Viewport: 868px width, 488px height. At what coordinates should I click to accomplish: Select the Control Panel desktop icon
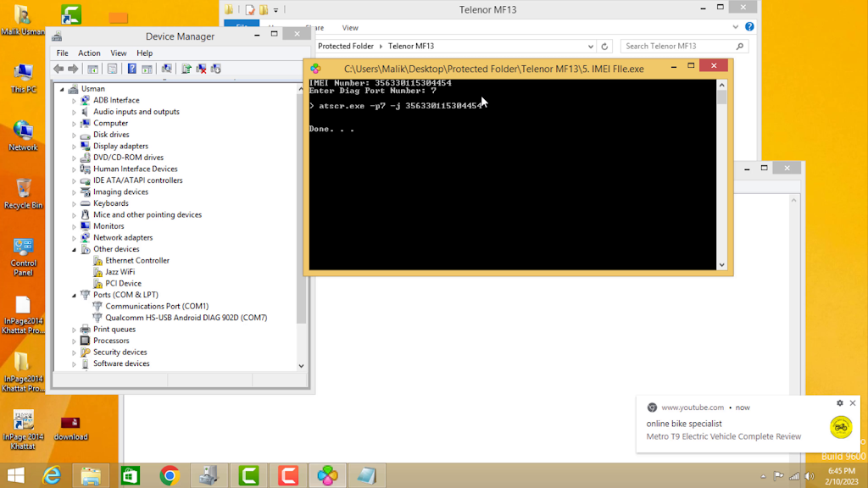23,258
